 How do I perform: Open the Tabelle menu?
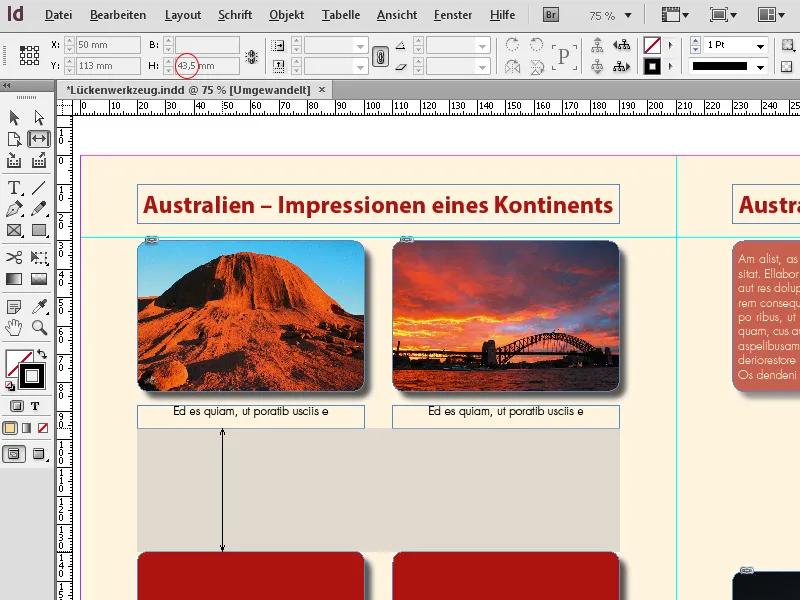(x=340, y=15)
